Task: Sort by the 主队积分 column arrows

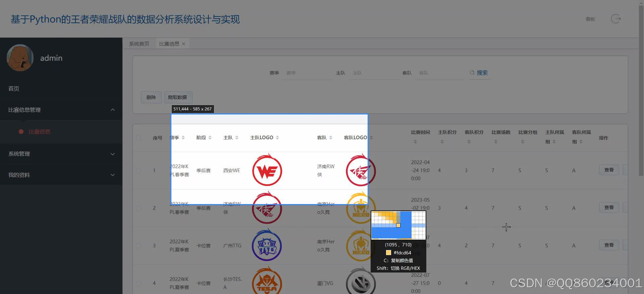Action: [442, 142]
